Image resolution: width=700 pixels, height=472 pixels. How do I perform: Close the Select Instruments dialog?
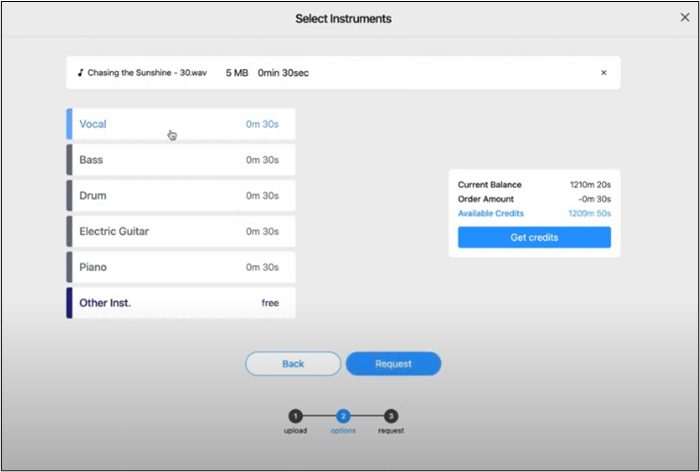[685, 18]
